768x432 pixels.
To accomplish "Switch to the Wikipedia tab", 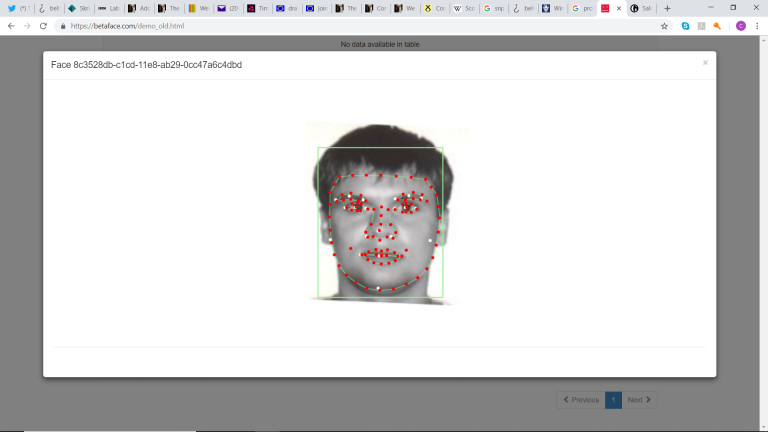I will (463, 8).
